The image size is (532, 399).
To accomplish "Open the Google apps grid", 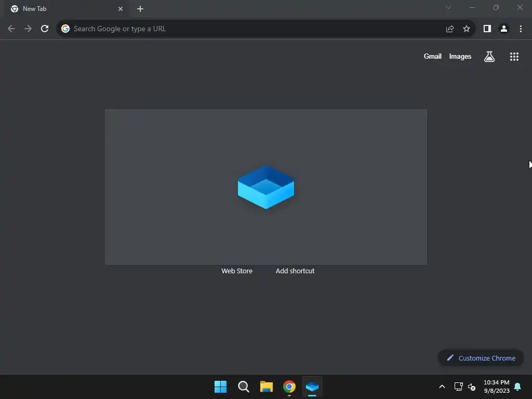I will [x=514, y=57].
